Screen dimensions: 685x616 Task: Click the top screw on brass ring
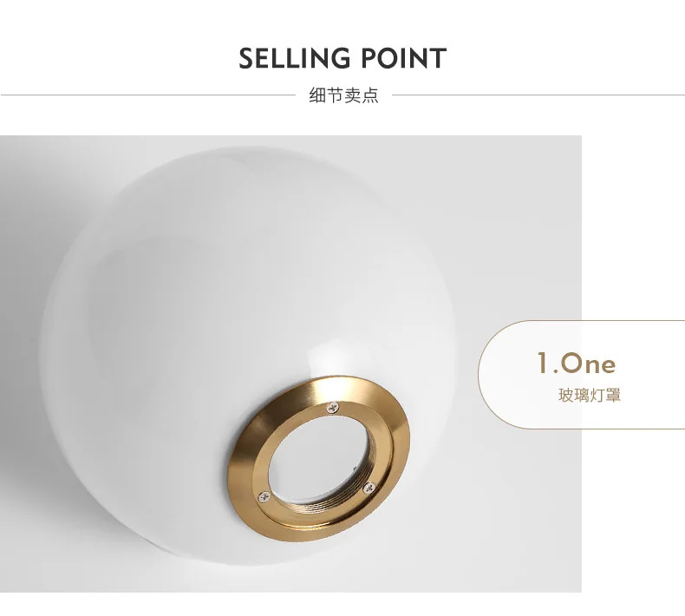(333, 408)
